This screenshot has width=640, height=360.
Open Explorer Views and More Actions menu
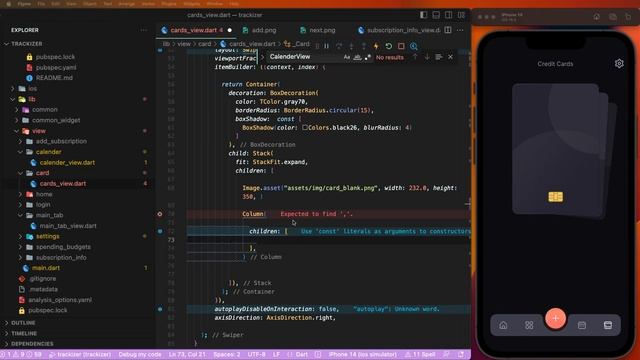[x=144, y=30]
